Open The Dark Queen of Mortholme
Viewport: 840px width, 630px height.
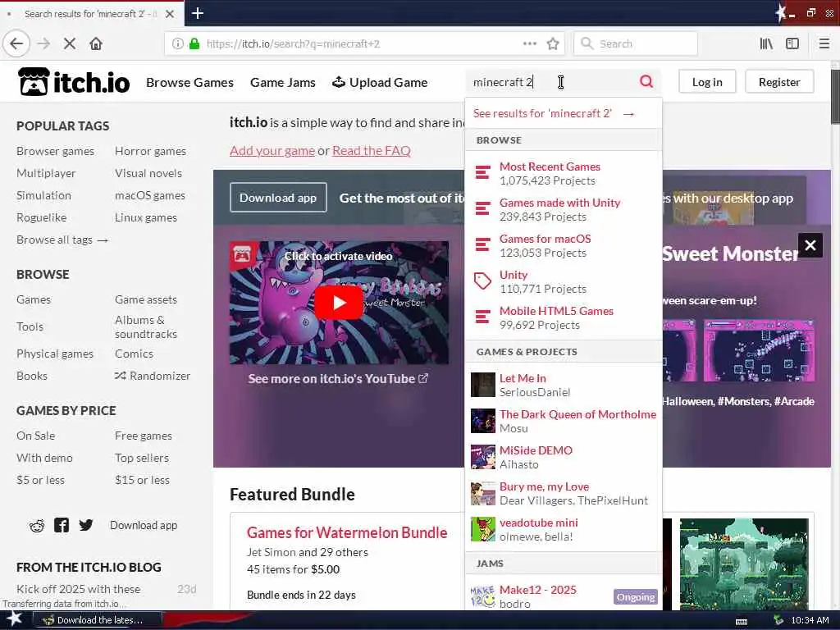pos(564,421)
